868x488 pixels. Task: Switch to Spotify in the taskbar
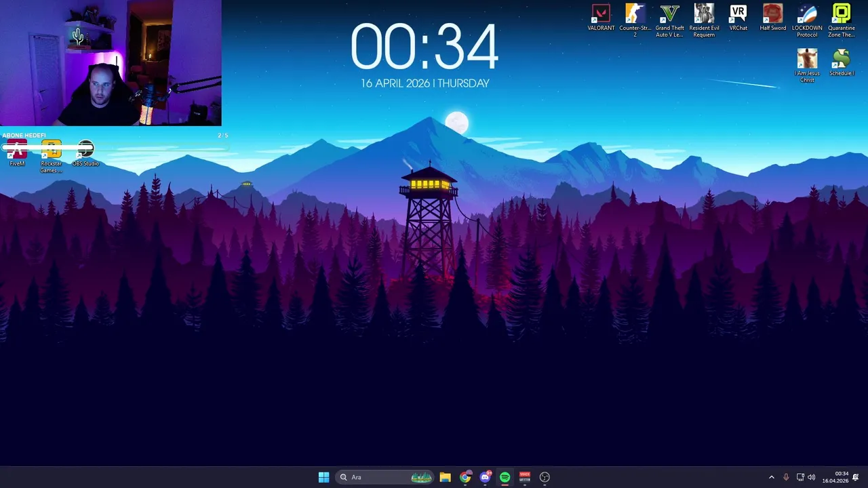pyautogui.click(x=505, y=477)
